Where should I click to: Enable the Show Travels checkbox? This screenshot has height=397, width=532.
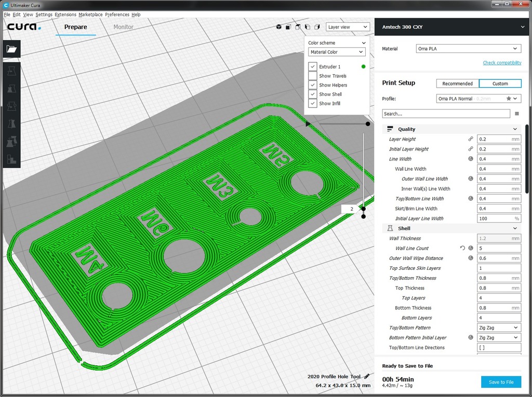313,76
